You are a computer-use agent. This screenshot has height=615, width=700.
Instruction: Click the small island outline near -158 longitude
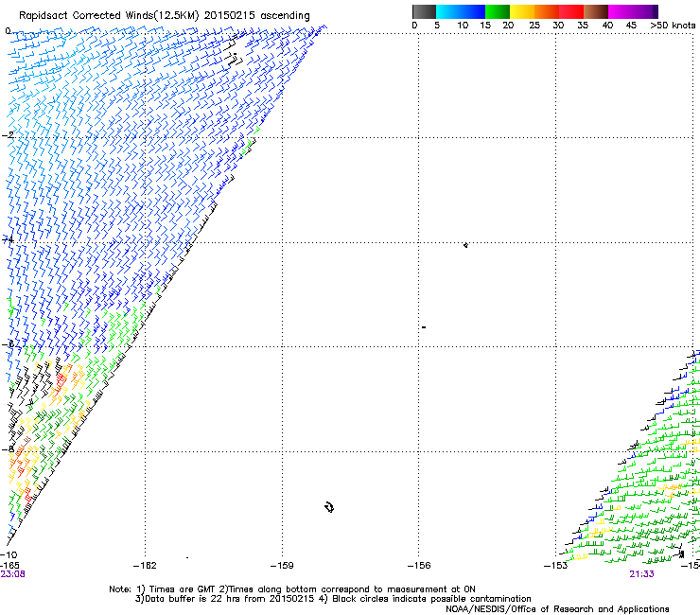point(329,507)
